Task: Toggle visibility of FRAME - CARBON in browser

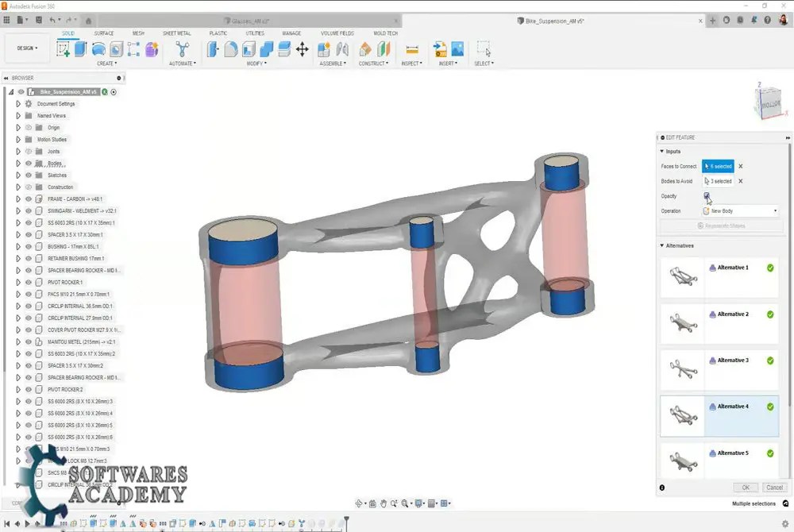Action: pyautogui.click(x=29, y=199)
